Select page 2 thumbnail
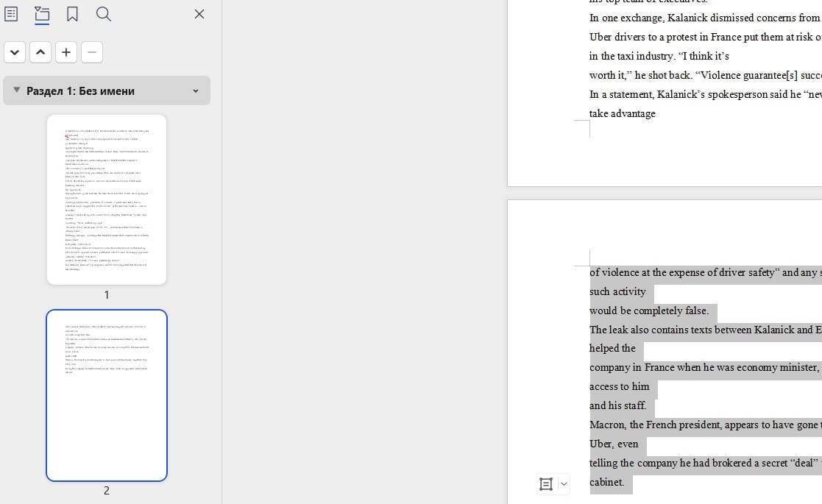The height and width of the screenshot is (504, 822). 107,395
